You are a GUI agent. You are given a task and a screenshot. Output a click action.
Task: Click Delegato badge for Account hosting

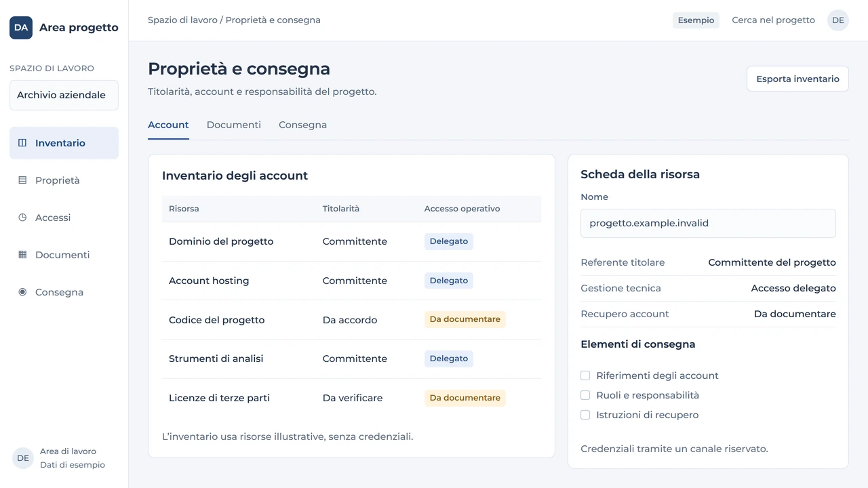(449, 281)
